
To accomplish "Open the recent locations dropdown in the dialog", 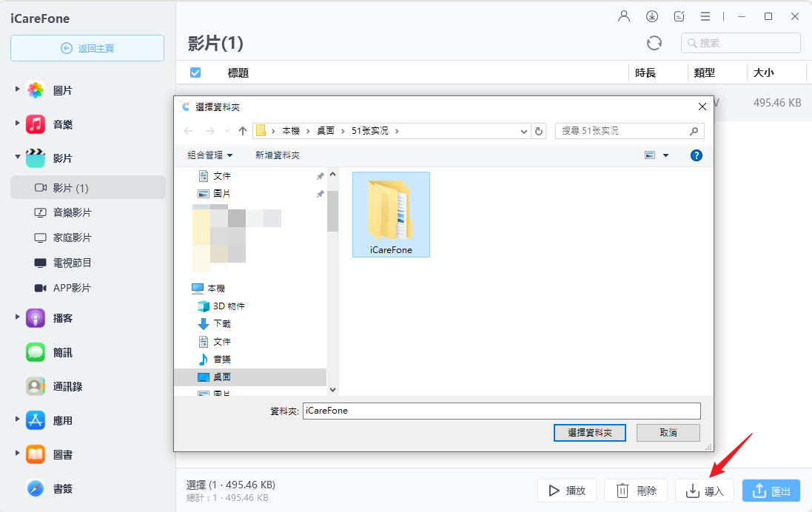I will tap(227, 131).
